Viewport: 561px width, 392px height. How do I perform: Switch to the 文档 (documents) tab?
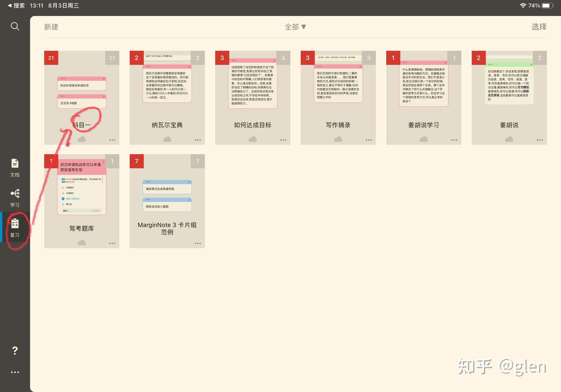[x=15, y=168]
